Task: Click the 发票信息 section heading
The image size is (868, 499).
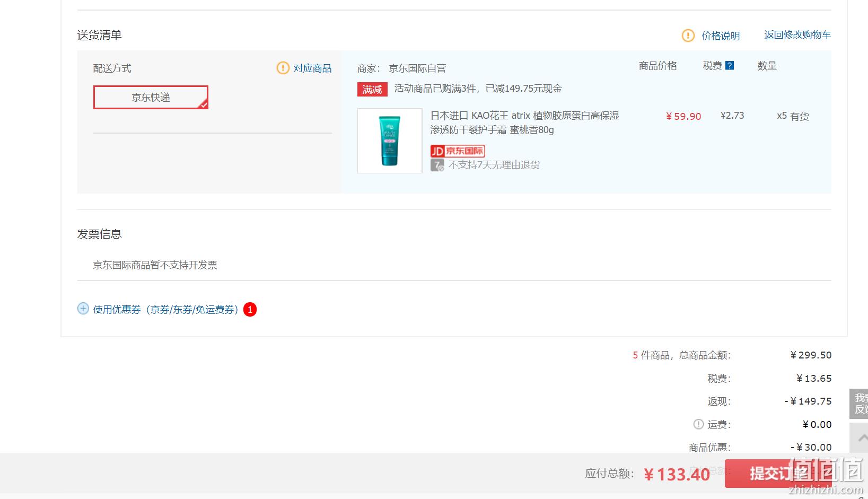Action: 99,234
